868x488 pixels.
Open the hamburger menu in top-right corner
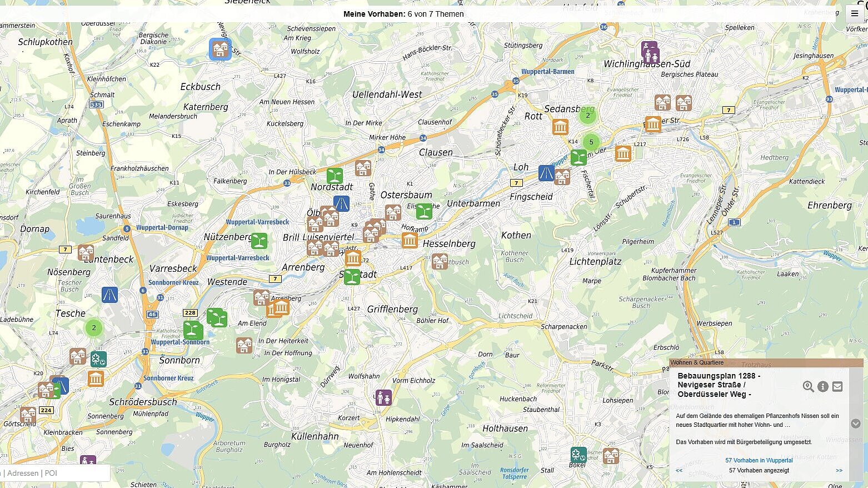tap(854, 14)
